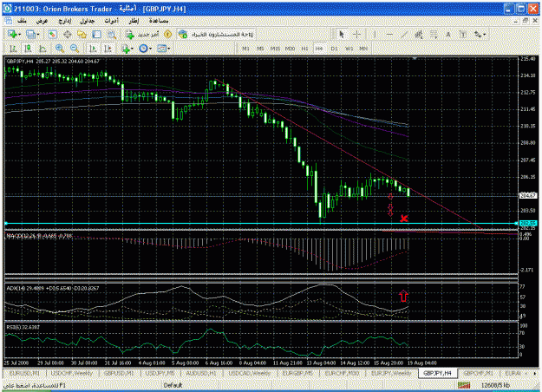The image size is (542, 392).
Task: Select the H1 timeframe
Action: [x=304, y=49]
